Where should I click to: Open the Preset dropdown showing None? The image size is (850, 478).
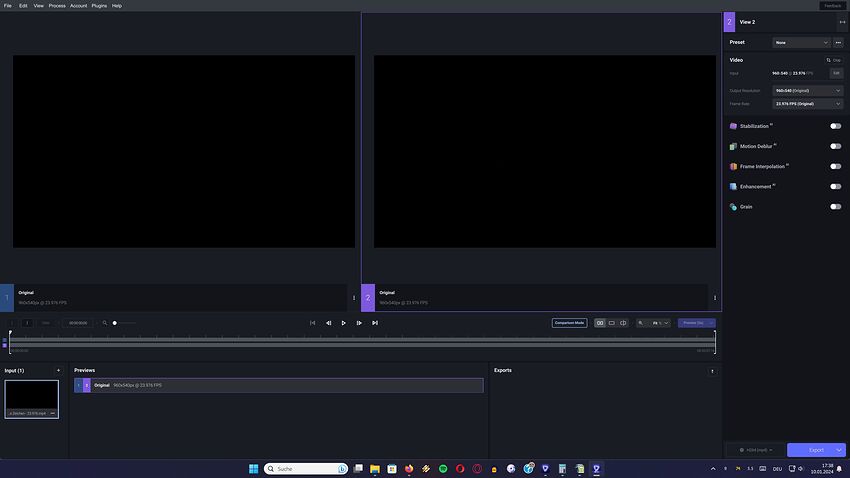tap(802, 43)
